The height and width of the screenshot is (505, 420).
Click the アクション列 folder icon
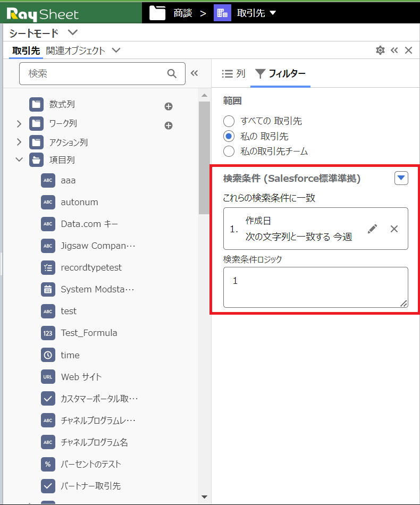pos(36,142)
